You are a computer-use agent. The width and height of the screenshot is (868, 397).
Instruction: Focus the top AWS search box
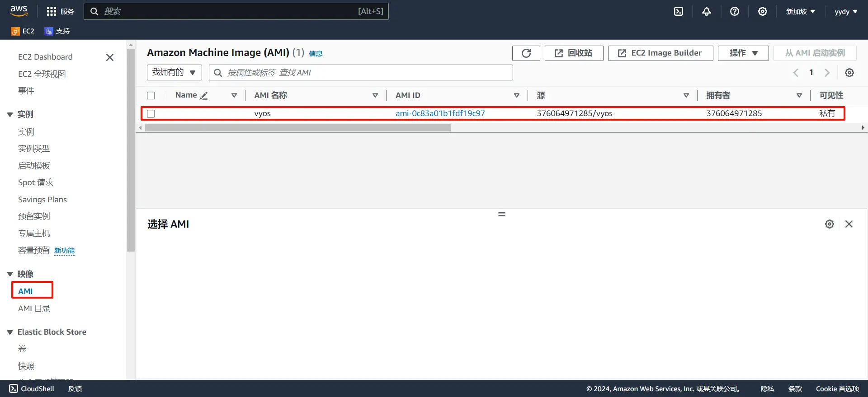[x=236, y=11]
